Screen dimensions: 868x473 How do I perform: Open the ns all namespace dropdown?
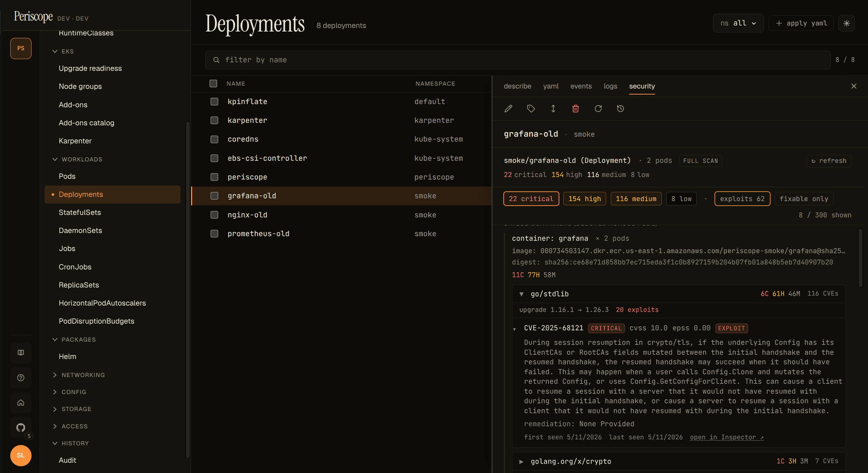click(738, 23)
